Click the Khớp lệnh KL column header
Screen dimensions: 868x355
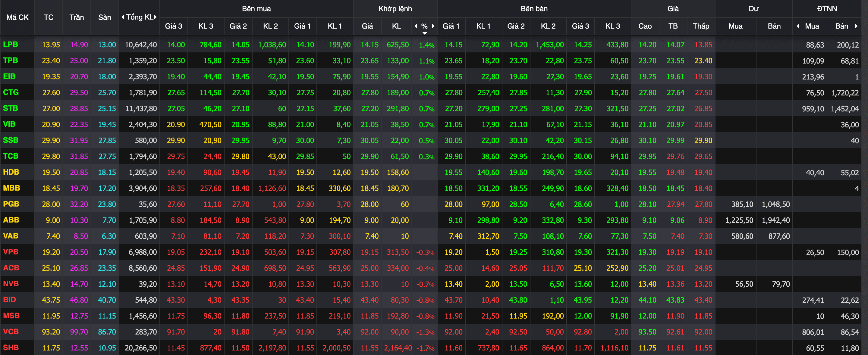396,26
